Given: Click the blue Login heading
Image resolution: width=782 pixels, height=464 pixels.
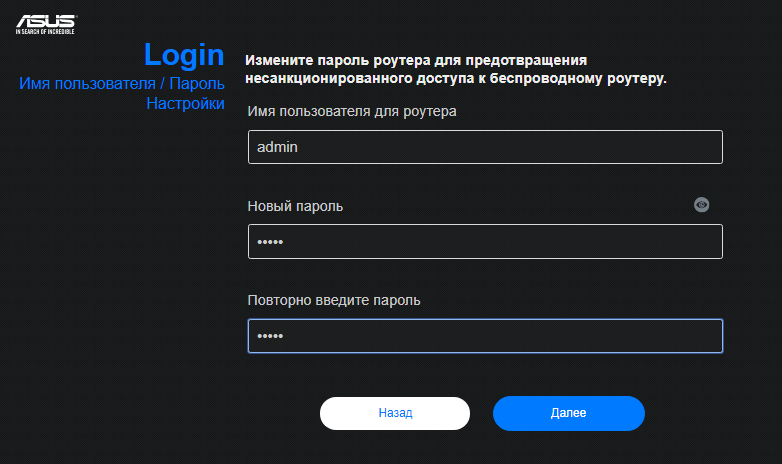Looking at the screenshot, I should click(184, 54).
